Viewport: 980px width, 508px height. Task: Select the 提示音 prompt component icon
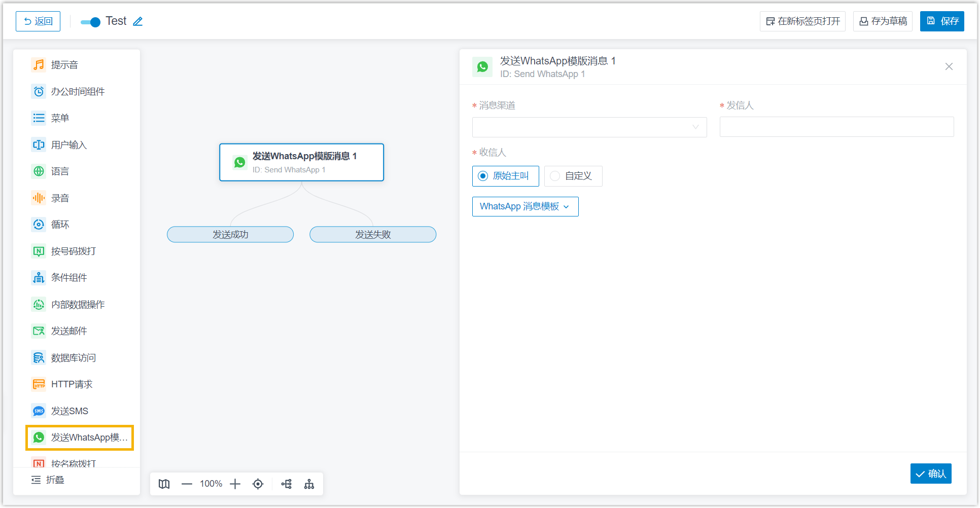pos(39,65)
